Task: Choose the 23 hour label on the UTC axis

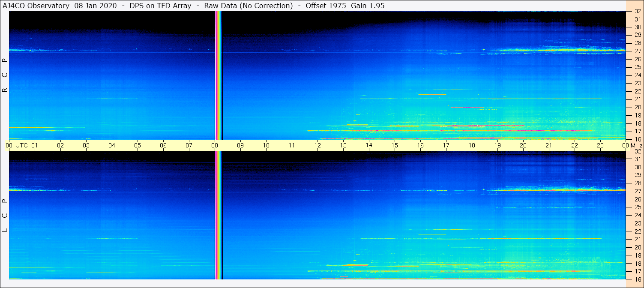Action: pos(600,145)
